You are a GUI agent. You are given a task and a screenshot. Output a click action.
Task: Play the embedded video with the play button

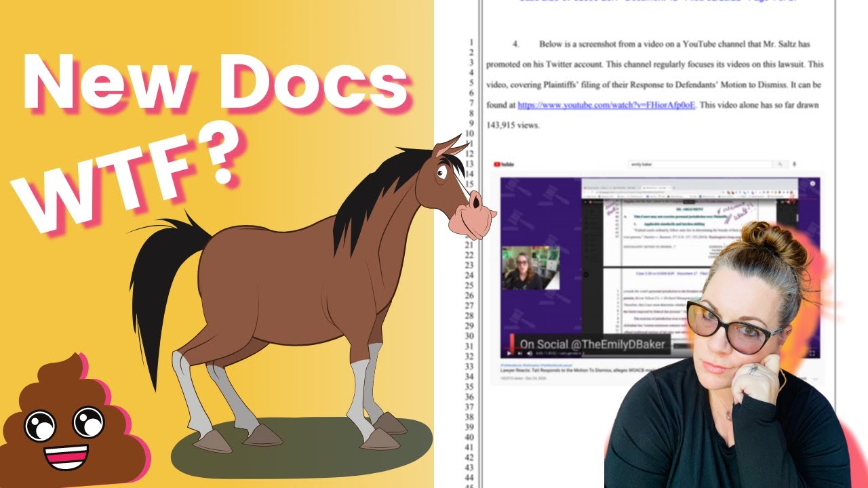(x=509, y=353)
